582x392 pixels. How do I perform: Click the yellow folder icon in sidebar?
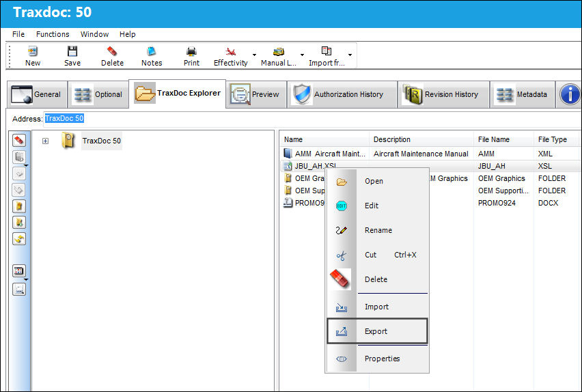[x=19, y=206]
